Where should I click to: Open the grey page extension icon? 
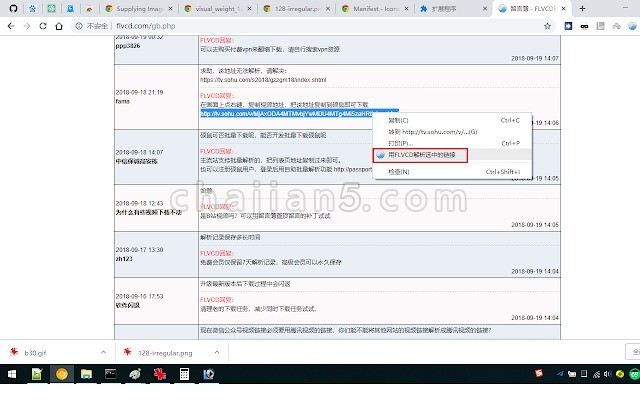click(600, 26)
